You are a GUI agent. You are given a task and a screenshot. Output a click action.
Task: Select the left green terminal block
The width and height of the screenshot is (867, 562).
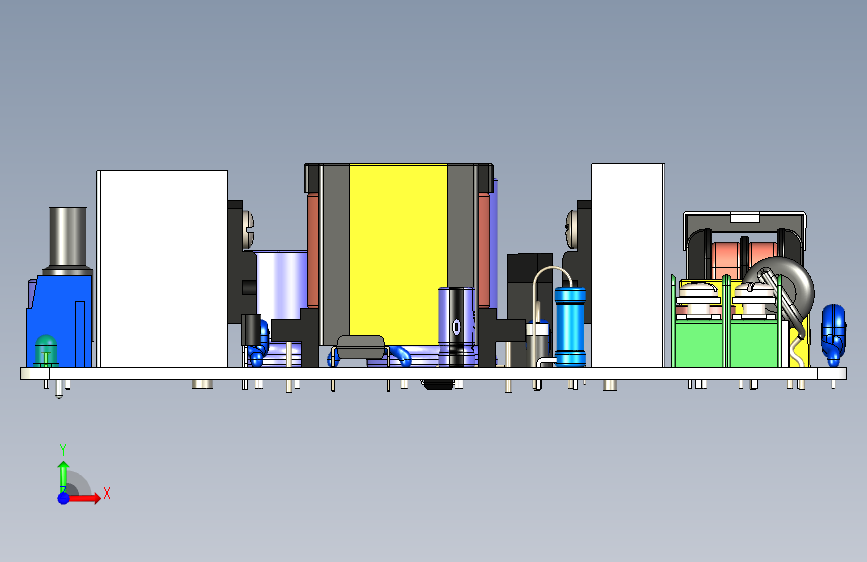tap(699, 343)
